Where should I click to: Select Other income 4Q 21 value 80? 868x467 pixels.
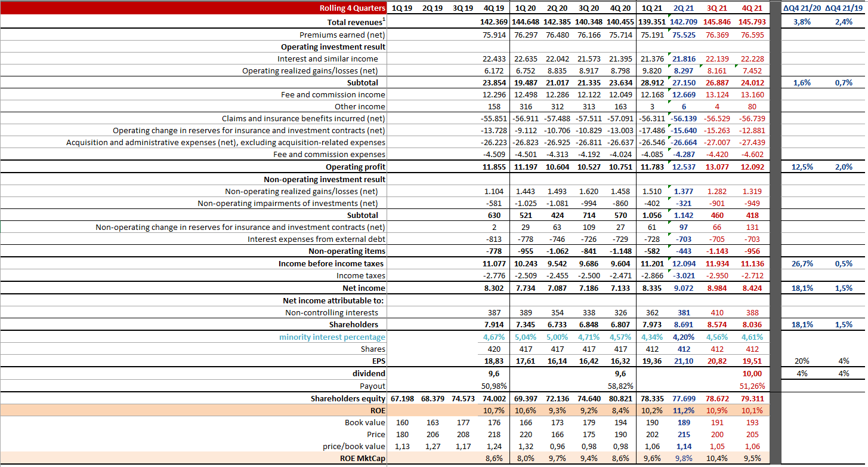coord(752,106)
